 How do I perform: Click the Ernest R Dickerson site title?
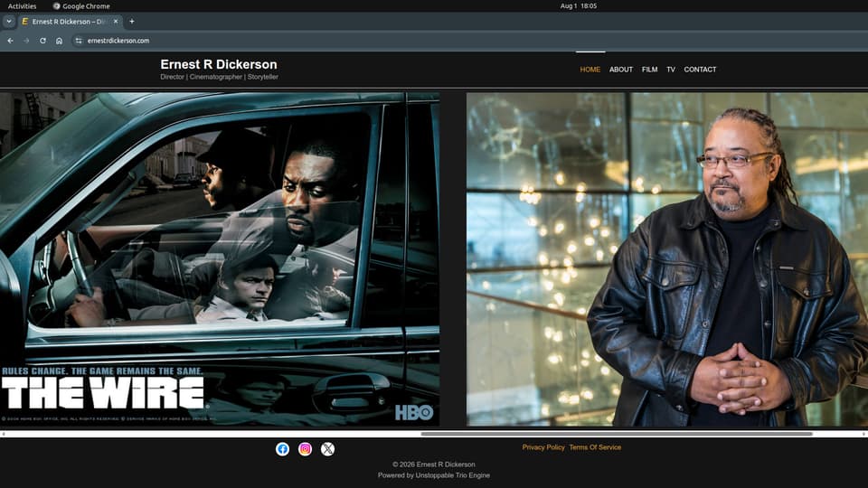click(219, 64)
